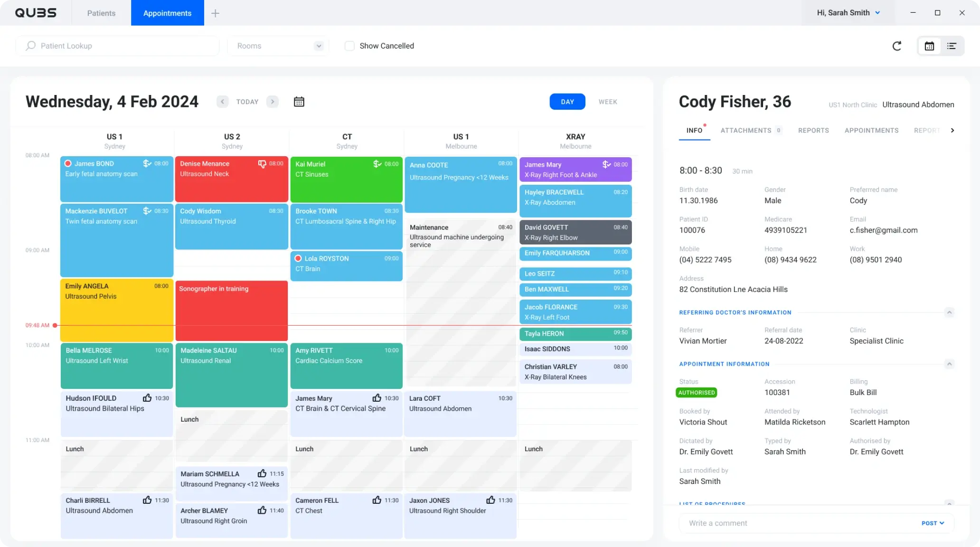The image size is (980, 547).
Task: Click the thumbs-up icon on Hudson IFOULD's appointment
Action: coord(147,398)
